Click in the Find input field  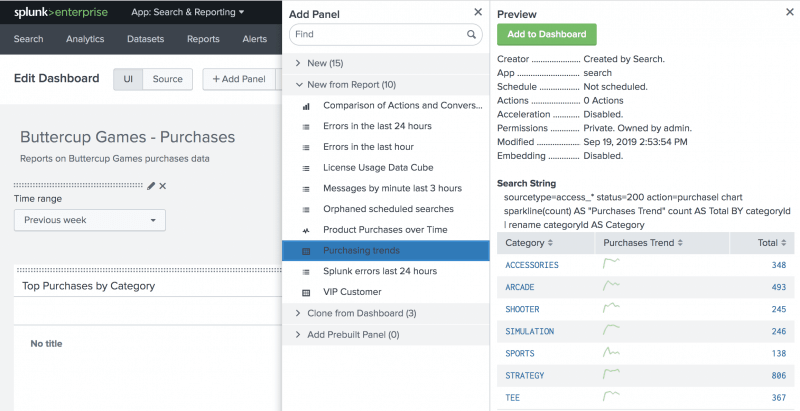coord(379,35)
